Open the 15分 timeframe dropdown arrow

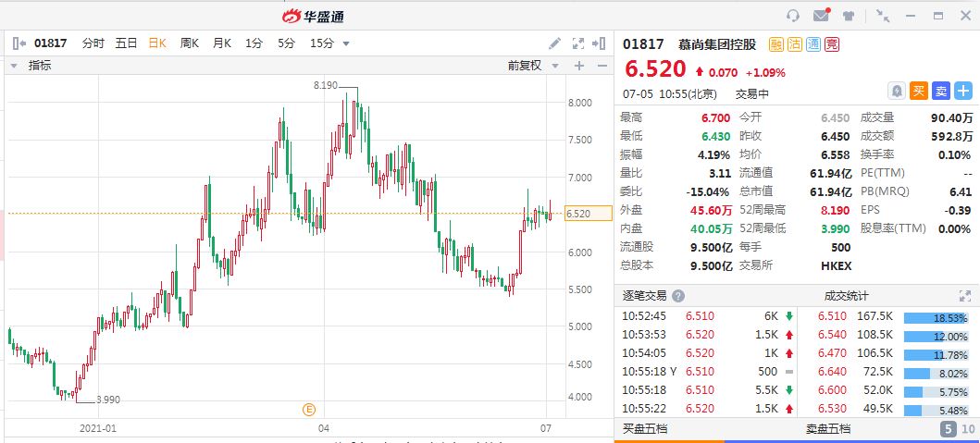click(x=346, y=43)
